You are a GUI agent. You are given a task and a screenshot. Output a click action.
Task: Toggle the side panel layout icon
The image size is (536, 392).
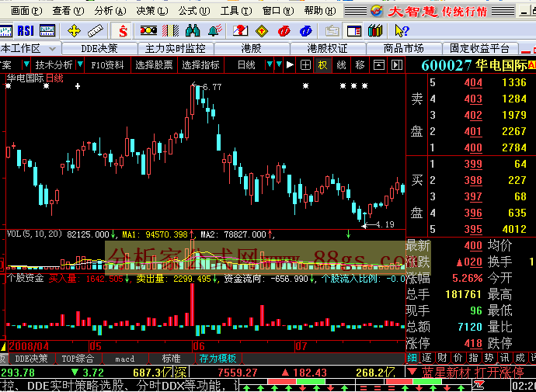coord(354,31)
